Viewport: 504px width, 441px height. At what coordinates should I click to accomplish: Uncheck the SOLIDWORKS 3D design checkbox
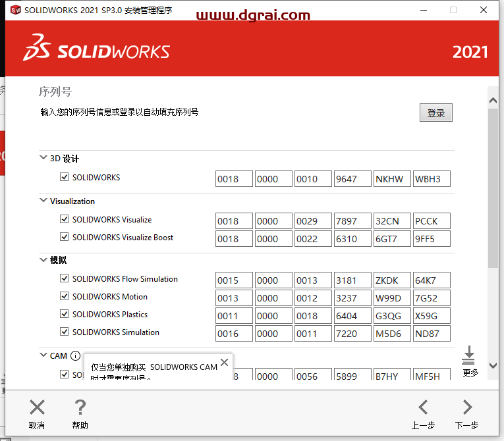65,177
